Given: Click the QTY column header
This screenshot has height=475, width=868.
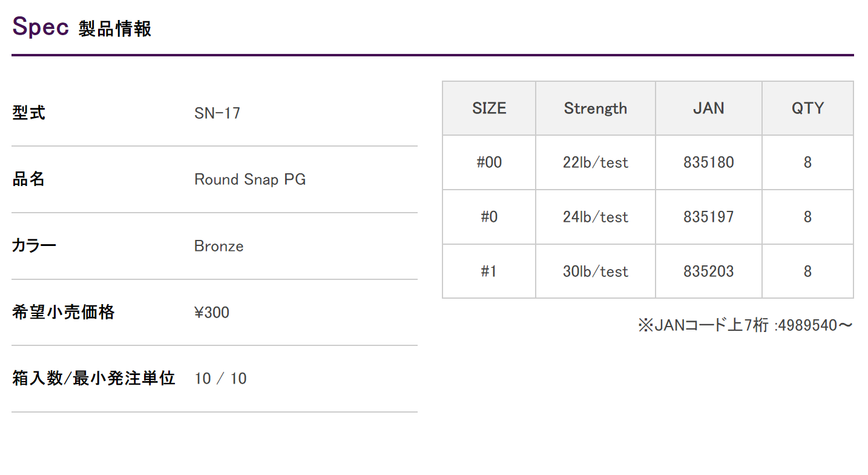Looking at the screenshot, I should (808, 108).
